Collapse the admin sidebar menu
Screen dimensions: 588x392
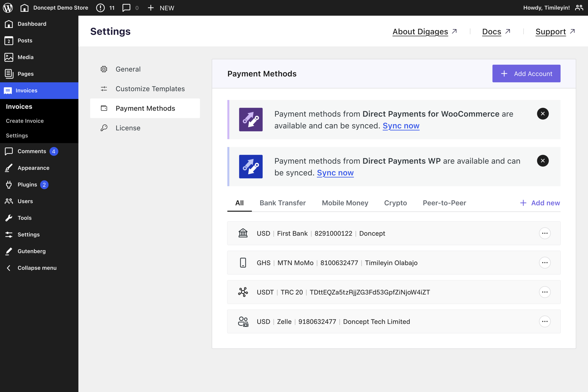pyautogui.click(x=37, y=268)
